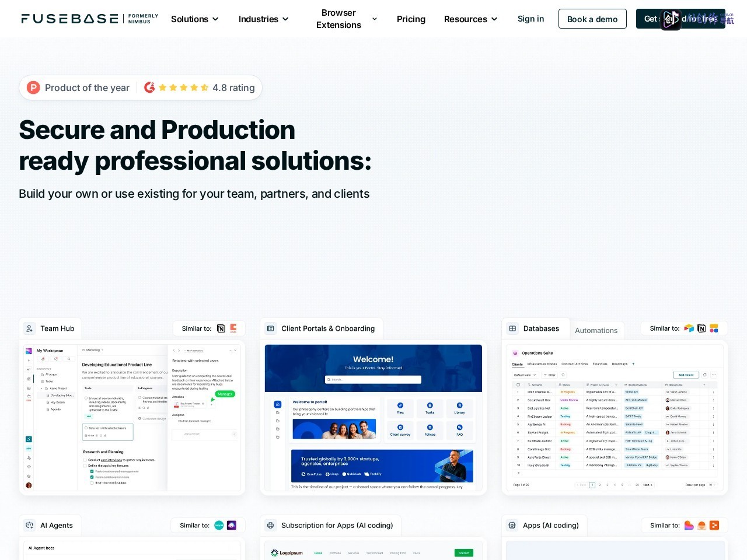Switch to the Automations tab
Viewport: 747px width, 560px height.
pyautogui.click(x=596, y=330)
